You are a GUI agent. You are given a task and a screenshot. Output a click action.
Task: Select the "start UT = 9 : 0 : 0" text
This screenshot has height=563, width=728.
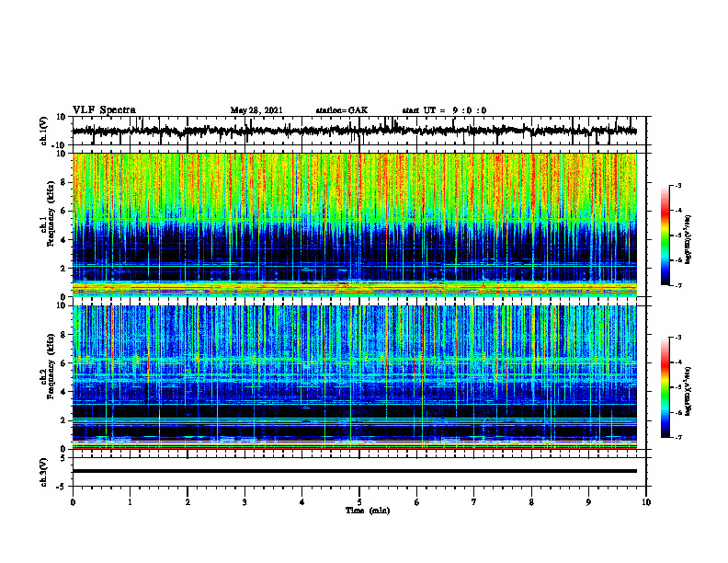[444, 110]
